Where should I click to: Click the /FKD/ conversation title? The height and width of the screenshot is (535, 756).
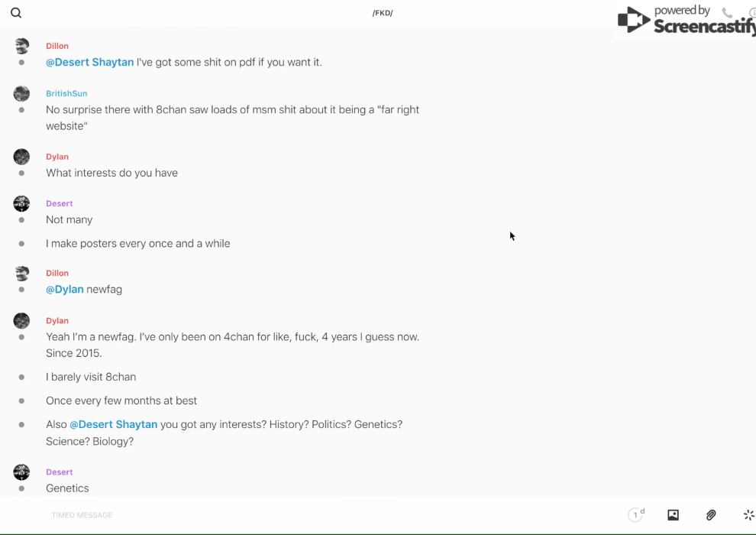click(x=383, y=13)
